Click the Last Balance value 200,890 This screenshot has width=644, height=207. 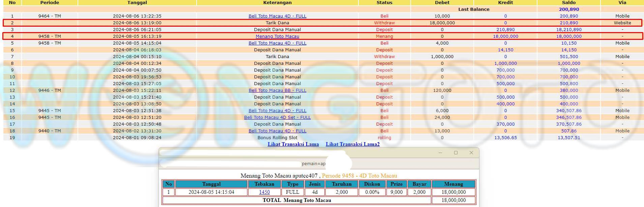click(568, 9)
